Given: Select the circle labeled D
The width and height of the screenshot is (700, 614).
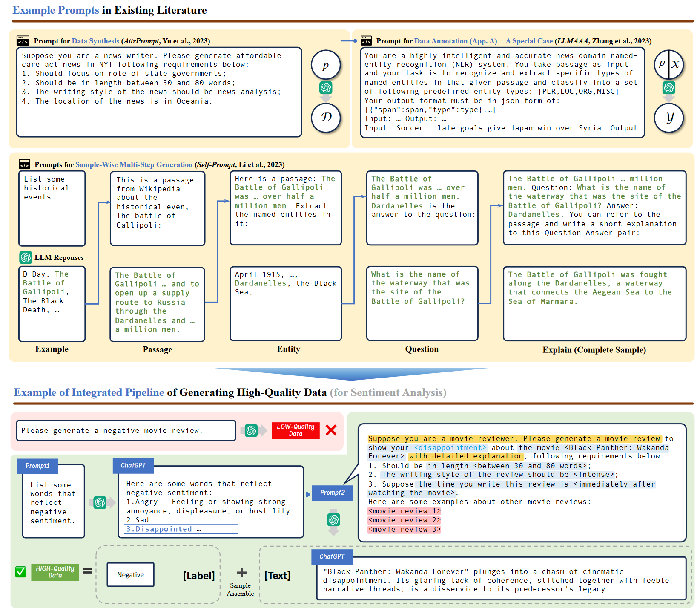Looking at the screenshot, I should pos(326,118).
